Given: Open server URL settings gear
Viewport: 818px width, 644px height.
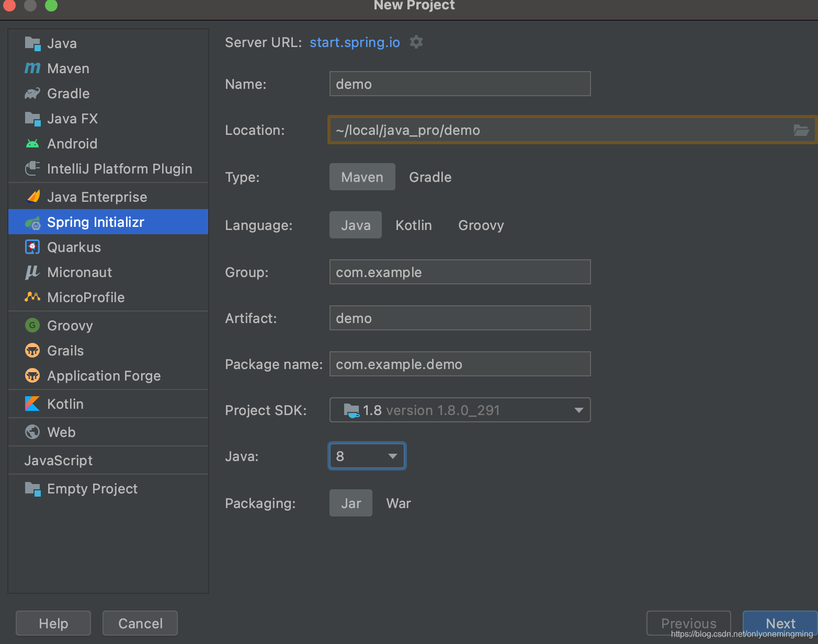Looking at the screenshot, I should pos(416,42).
